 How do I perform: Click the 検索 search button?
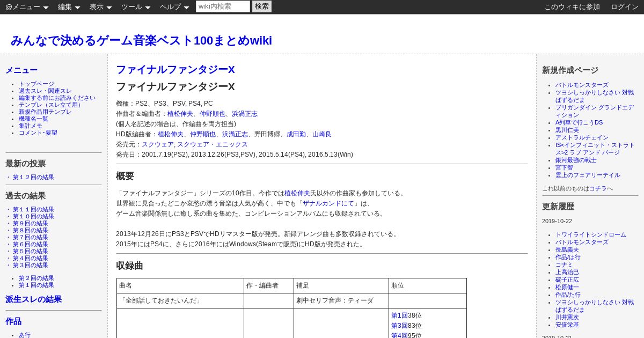(x=262, y=6)
